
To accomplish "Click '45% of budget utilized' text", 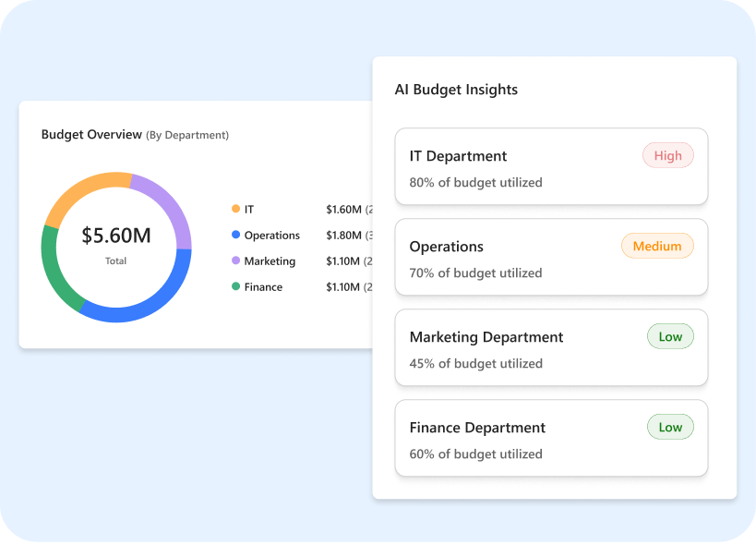I will 476,364.
